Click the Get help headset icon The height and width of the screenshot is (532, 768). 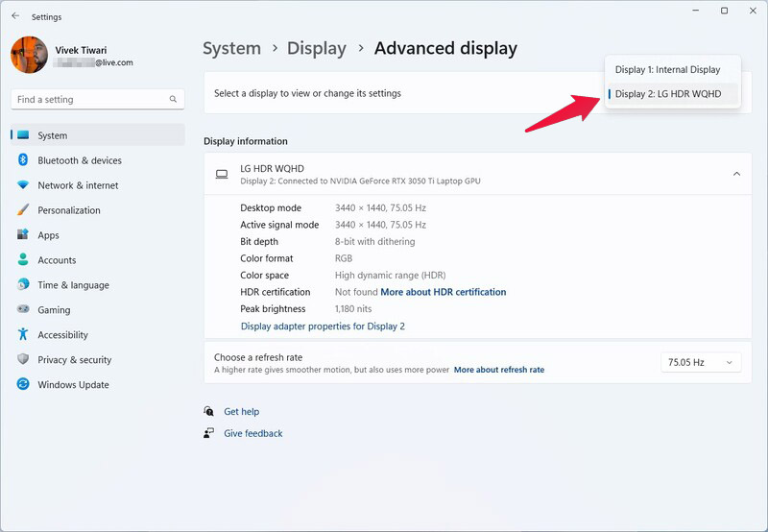point(208,411)
